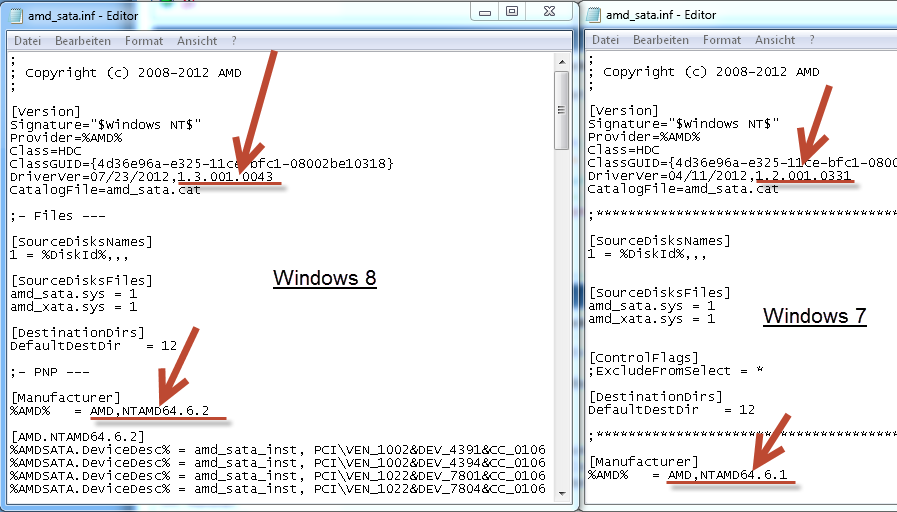Open Bearbeiten menu in left Editor window
Image resolution: width=897 pixels, height=512 pixels.
[x=83, y=41]
